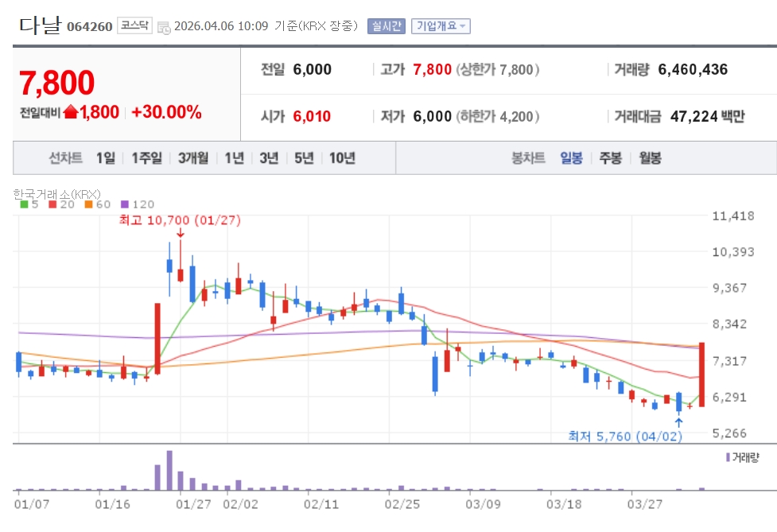Switch to 일봉 daily candle chart

(x=571, y=158)
